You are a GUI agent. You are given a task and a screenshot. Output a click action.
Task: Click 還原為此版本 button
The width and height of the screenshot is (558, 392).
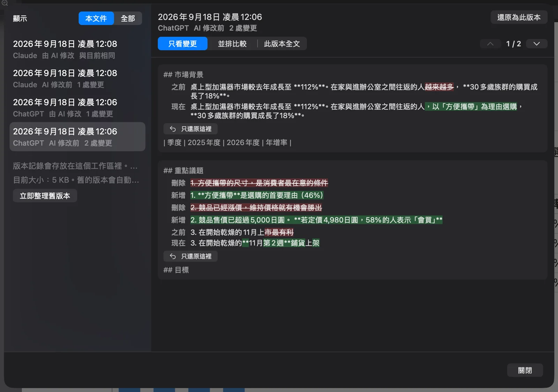pos(519,17)
